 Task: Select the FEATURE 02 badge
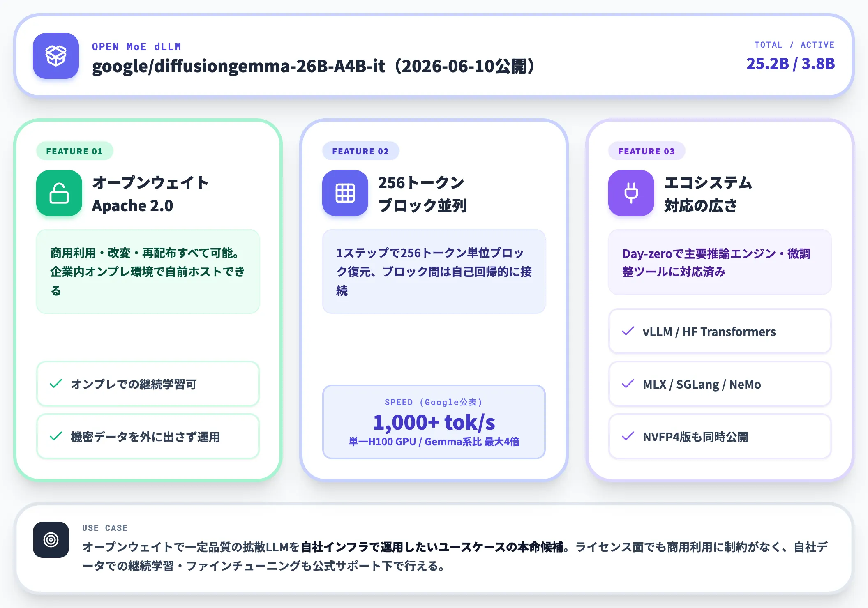(x=360, y=151)
